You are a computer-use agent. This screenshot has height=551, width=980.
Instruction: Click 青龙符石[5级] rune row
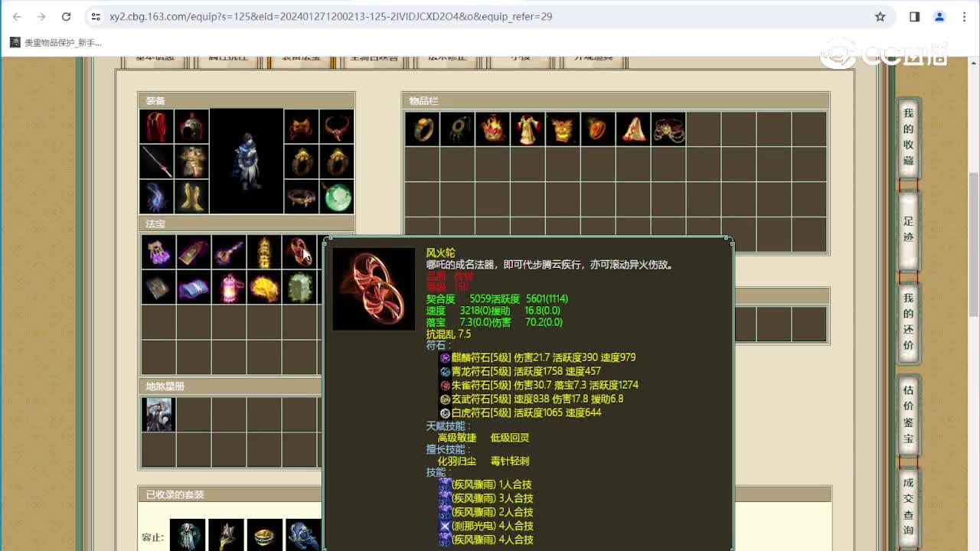520,371
